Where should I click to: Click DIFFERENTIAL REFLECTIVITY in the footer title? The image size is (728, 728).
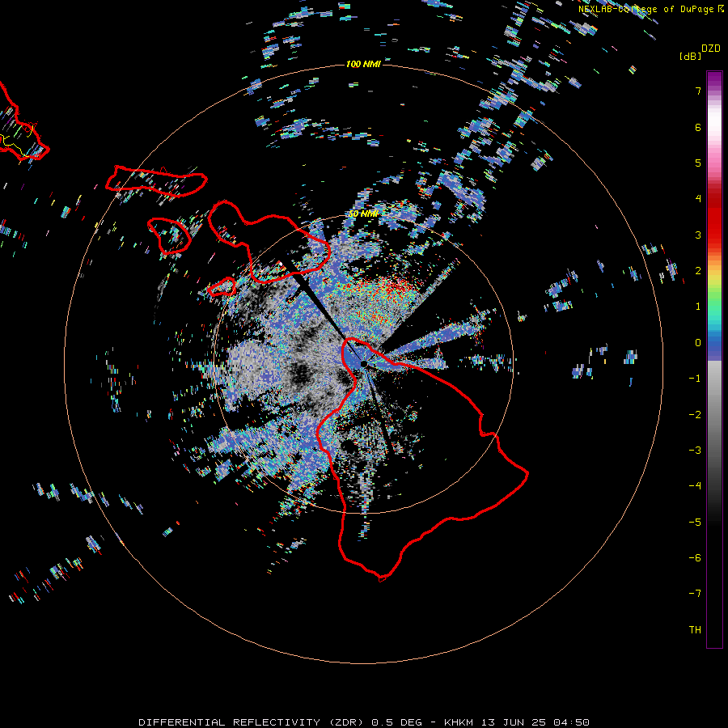230,722
